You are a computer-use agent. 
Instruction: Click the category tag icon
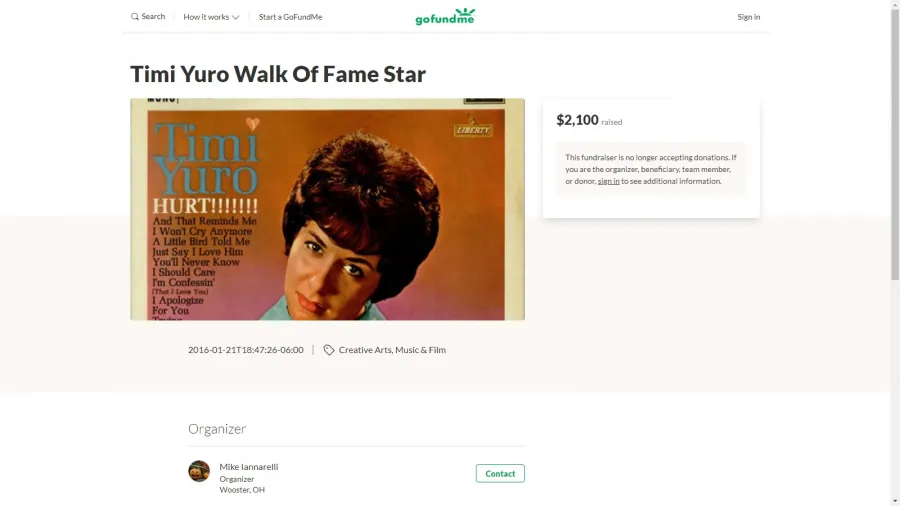(x=328, y=350)
